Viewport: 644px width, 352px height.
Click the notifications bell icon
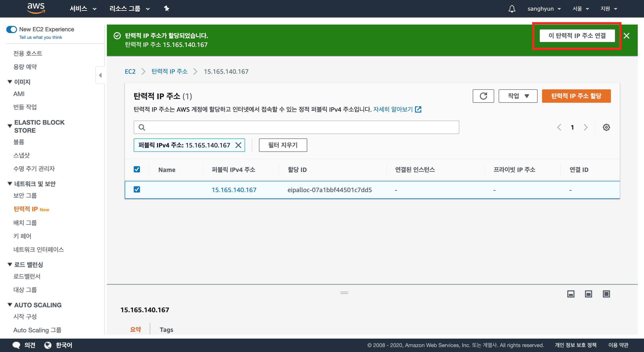click(x=512, y=9)
